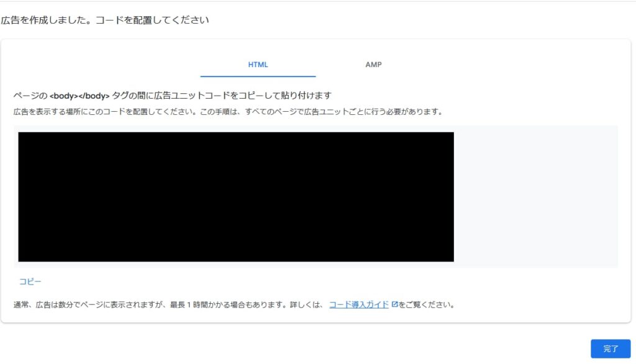Screen dimensions: 636x364
Task: Switch to the HTML tab
Action: (x=258, y=65)
